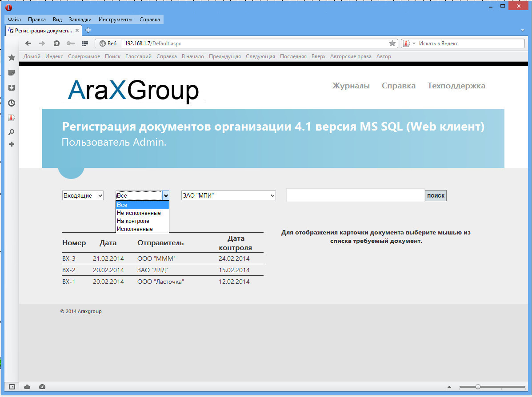
Task: Click Содержимое in navigation bar
Action: point(84,56)
